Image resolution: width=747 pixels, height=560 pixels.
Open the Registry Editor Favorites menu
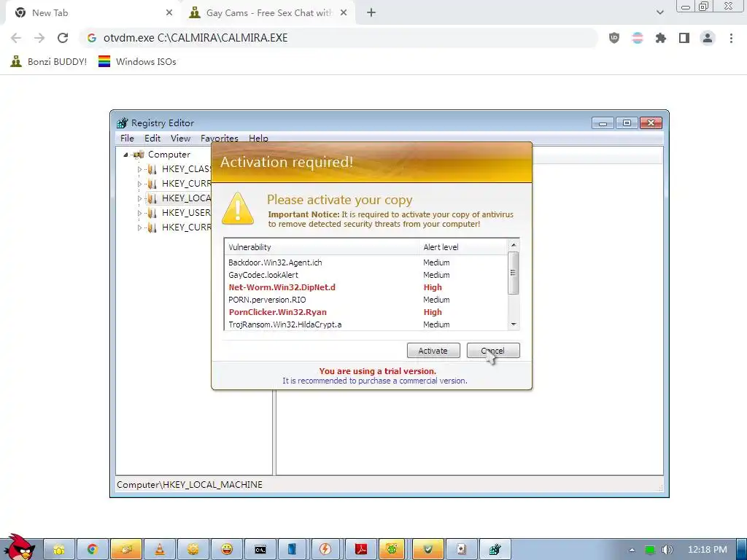pos(219,138)
